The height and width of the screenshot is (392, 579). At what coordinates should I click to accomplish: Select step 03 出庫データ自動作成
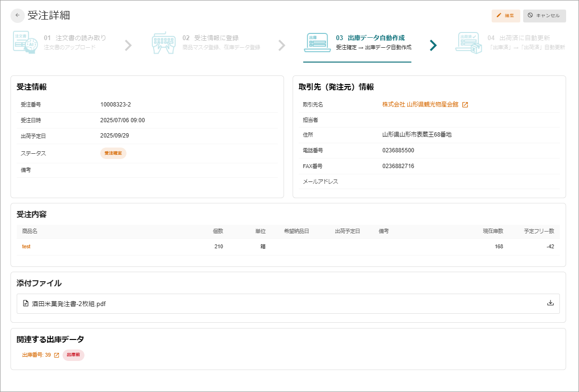pos(370,38)
